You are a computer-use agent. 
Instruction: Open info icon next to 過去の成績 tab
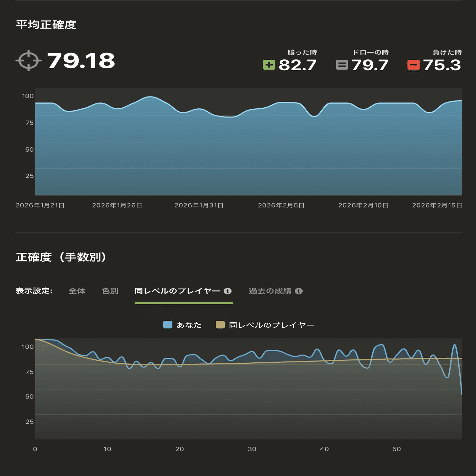click(x=299, y=291)
